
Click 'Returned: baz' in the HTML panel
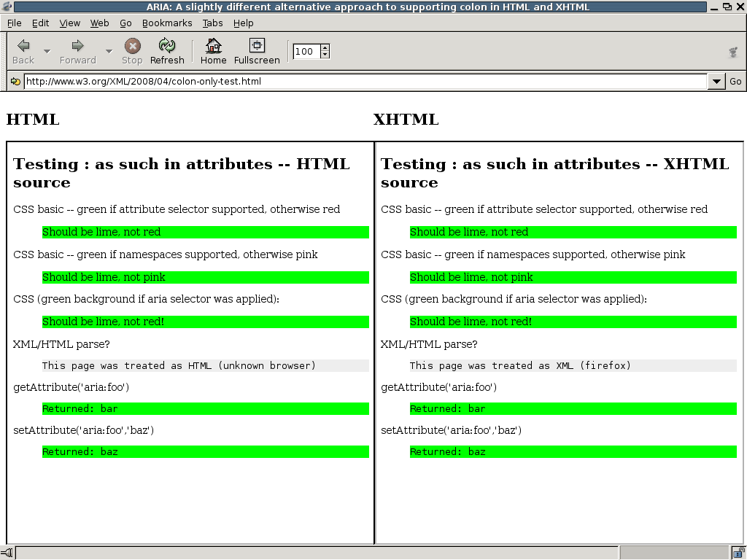80,451
